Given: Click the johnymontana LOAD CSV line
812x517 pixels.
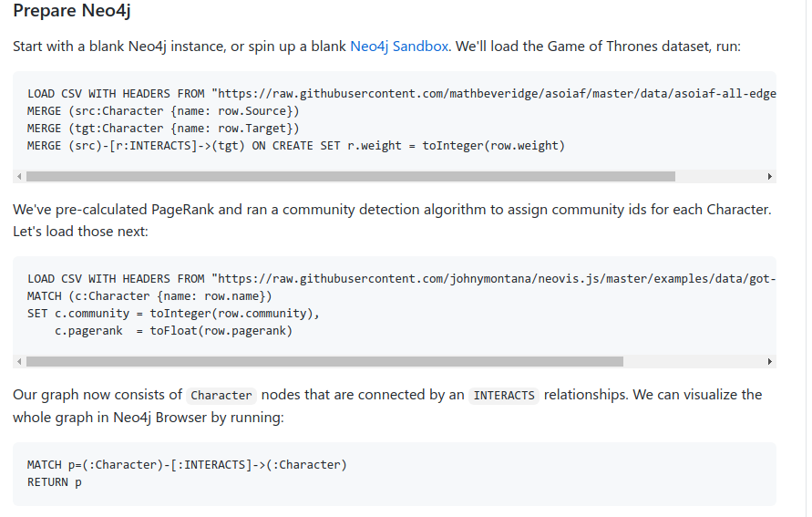Looking at the screenshot, I should pos(402,279).
